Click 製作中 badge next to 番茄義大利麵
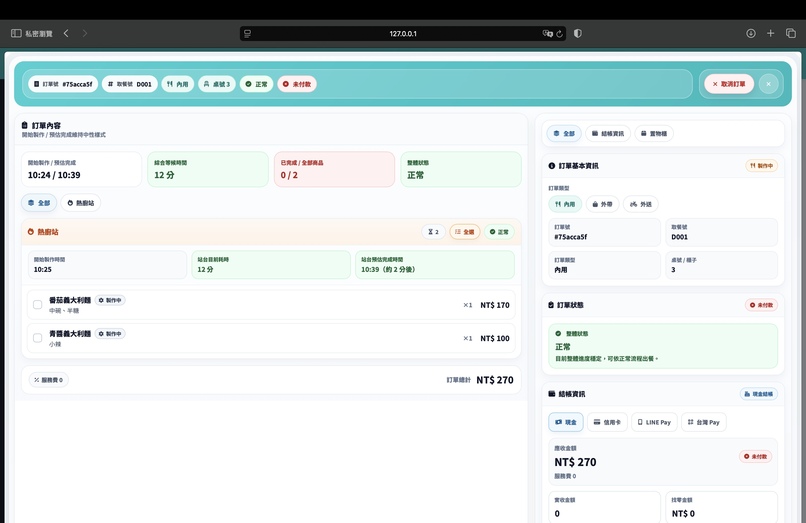The width and height of the screenshot is (806, 523). 110,300
